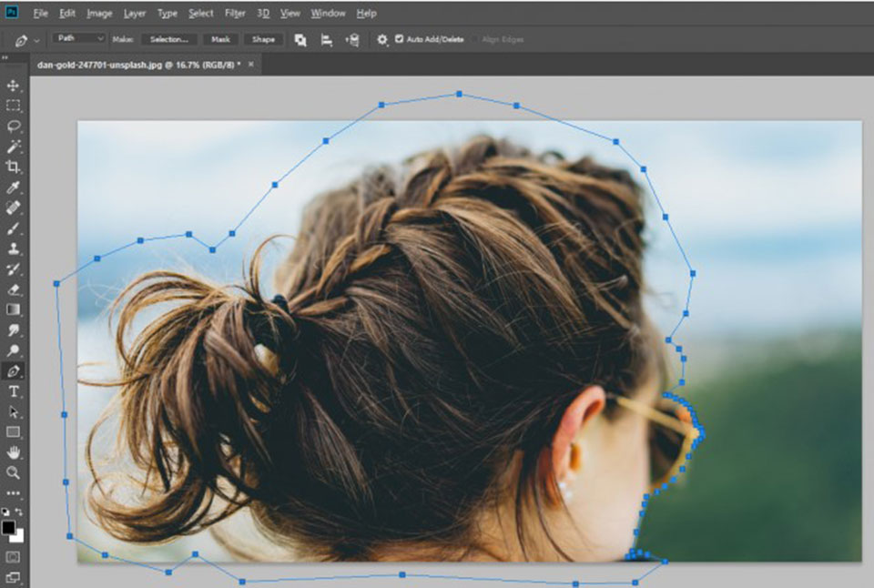Select the Crop tool

point(13,167)
